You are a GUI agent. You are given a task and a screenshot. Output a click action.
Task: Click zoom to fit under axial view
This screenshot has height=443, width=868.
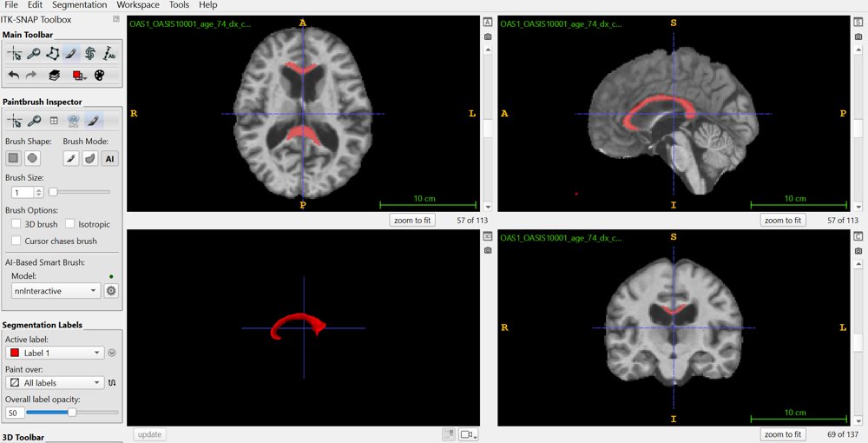411,221
